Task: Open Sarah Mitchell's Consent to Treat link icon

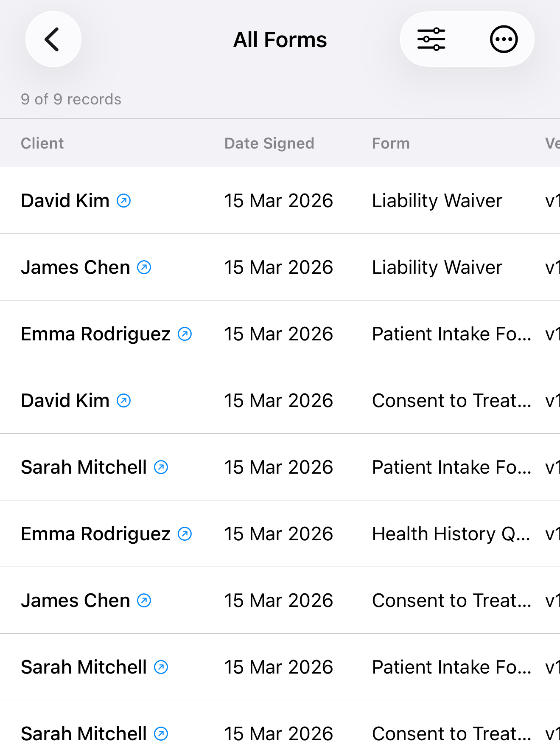Action: 161,733
